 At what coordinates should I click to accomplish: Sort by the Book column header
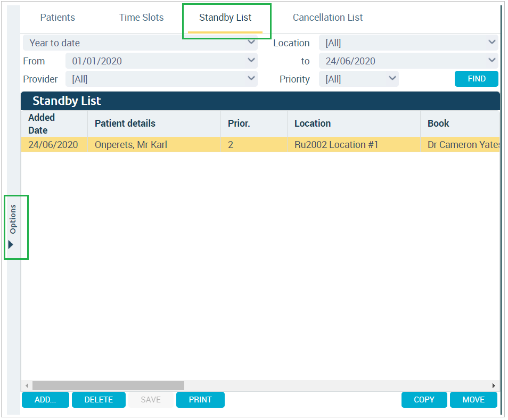pyautogui.click(x=460, y=123)
